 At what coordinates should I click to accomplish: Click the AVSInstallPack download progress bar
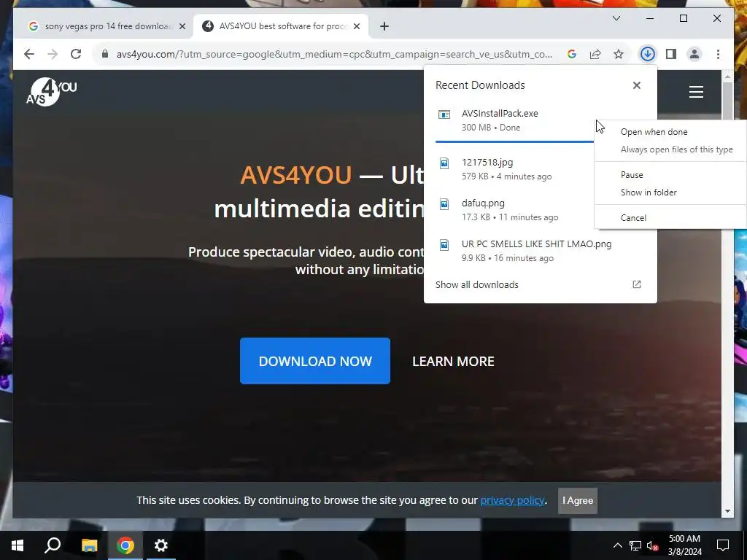(515, 141)
